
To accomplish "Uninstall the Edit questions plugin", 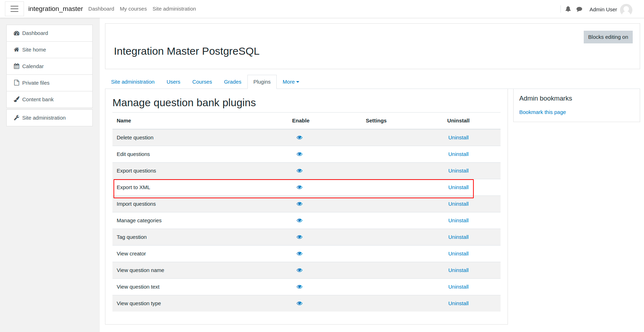I will pos(458,154).
